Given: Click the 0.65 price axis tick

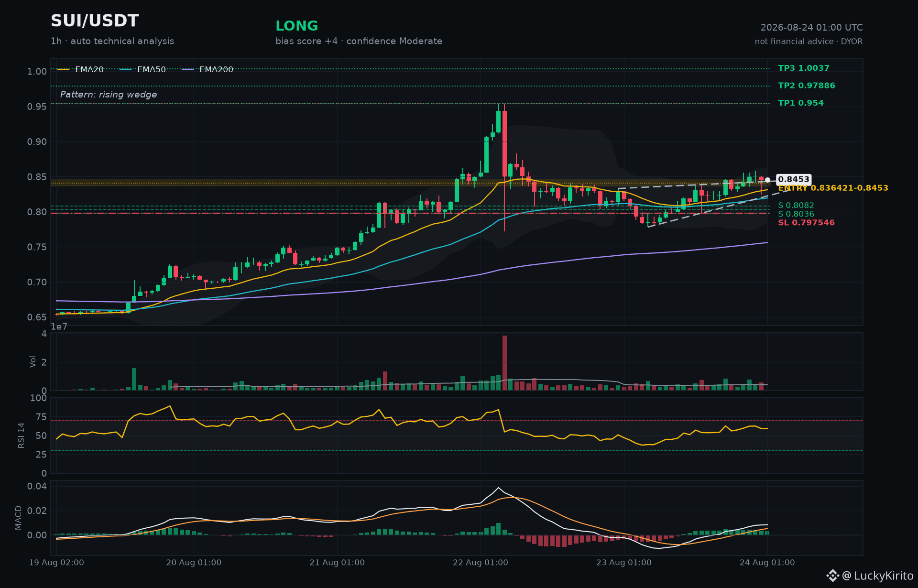Looking at the screenshot, I should click(x=37, y=317).
